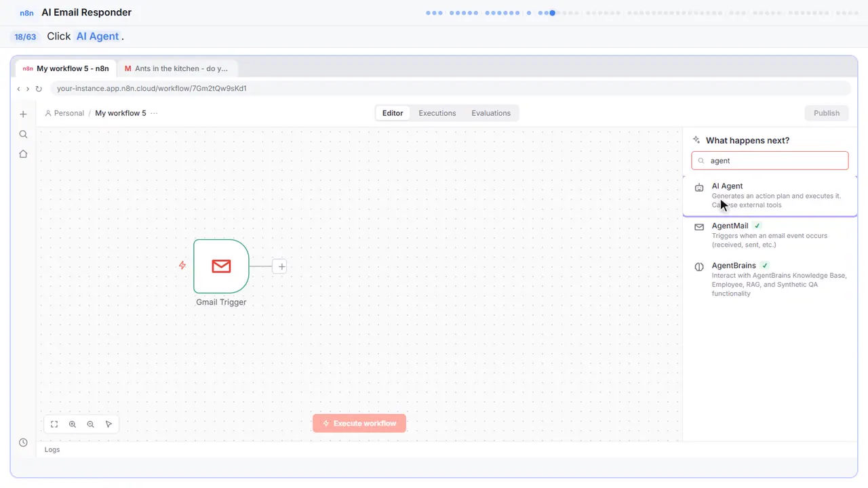Open the workflow actions ellipsis menu
The width and height of the screenshot is (868, 488).
click(x=155, y=113)
